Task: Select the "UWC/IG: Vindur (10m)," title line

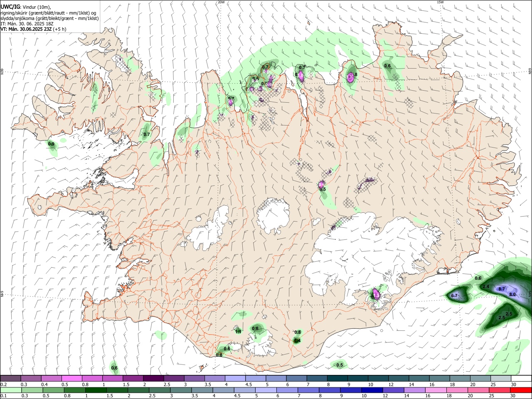Action: coord(26,7)
